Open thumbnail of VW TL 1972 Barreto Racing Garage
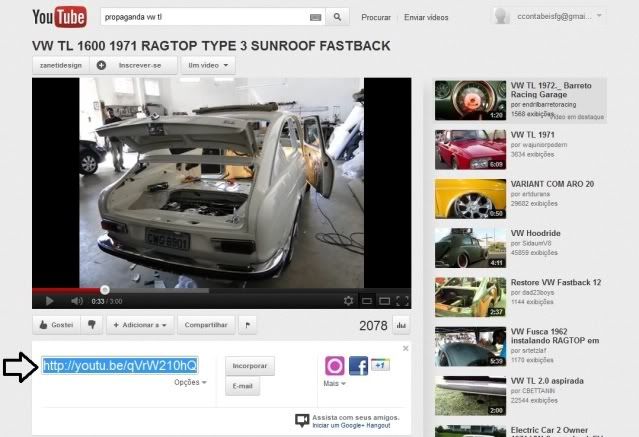The height and width of the screenshot is (437, 639). (470, 100)
